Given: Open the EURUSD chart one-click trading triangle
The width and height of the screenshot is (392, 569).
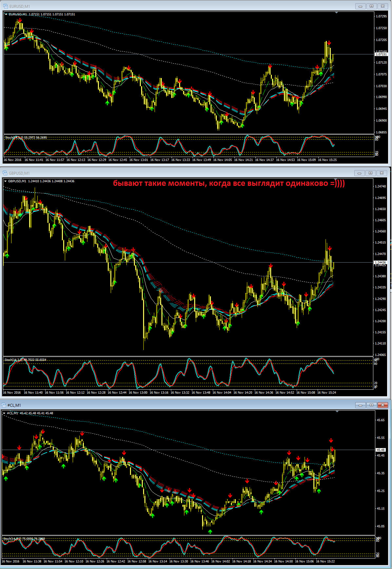Looking at the screenshot, I should [6, 14].
